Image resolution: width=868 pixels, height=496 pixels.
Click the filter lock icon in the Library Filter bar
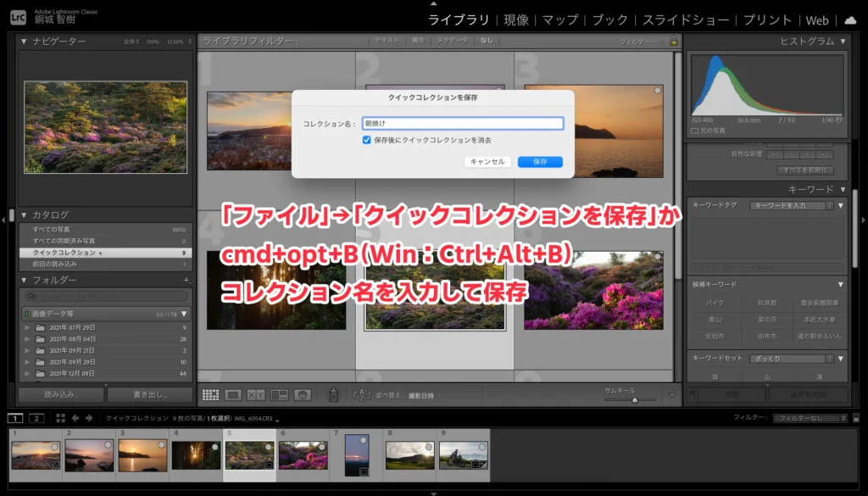click(x=674, y=39)
